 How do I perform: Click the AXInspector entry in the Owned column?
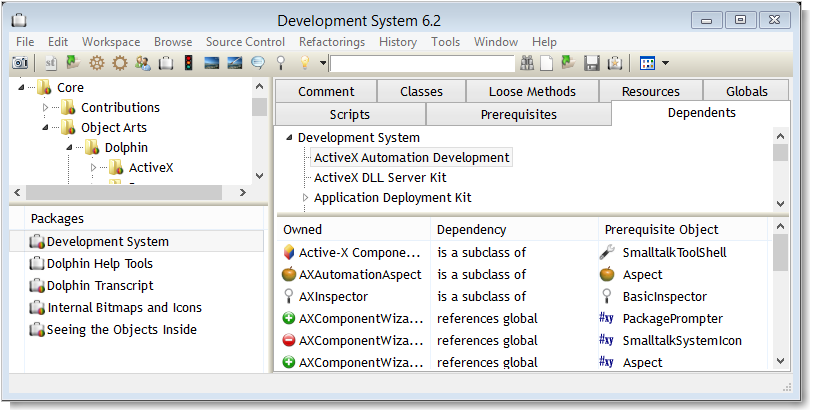click(333, 297)
